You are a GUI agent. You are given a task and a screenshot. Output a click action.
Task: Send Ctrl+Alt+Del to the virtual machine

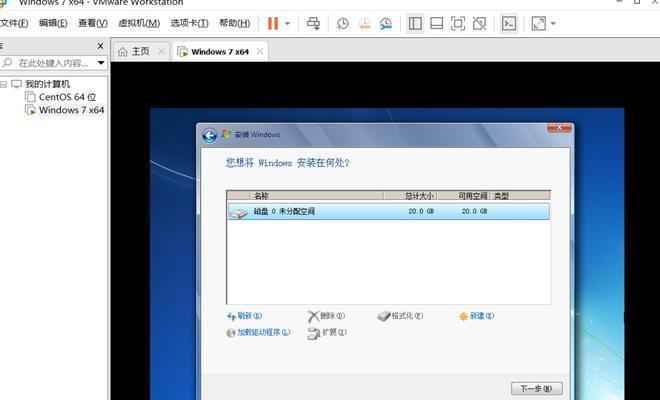[x=313, y=23]
